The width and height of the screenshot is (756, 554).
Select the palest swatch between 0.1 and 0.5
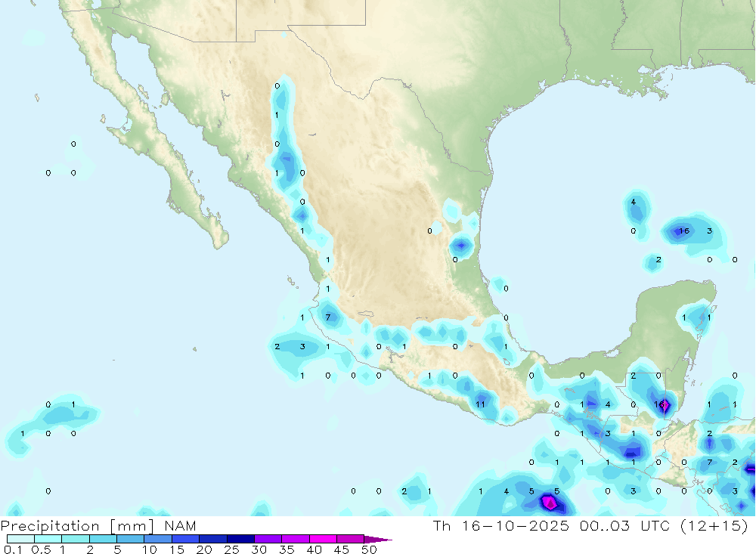click(x=20, y=539)
